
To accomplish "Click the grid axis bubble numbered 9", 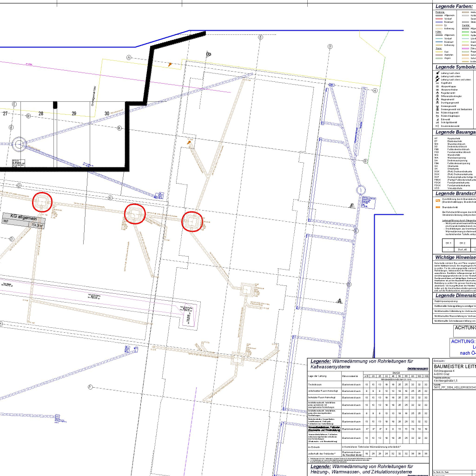I will [330, 46].
